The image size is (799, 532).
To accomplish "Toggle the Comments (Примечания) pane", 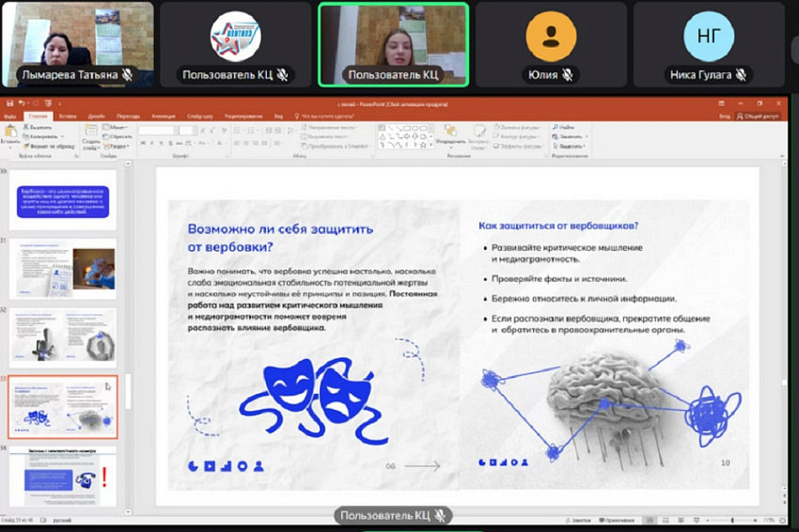I will click(616, 520).
